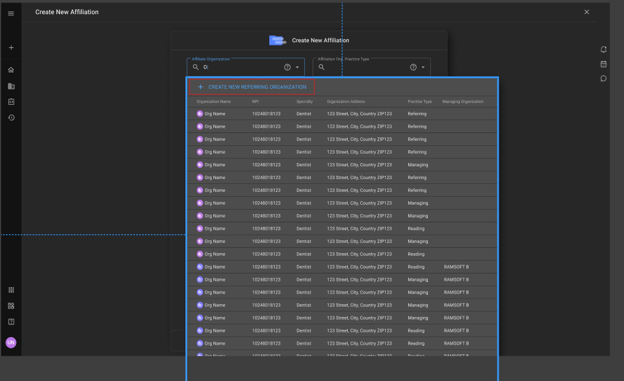624x381 pixels.
Task: Open the chat bubble icon on the right rail
Action: [603, 78]
